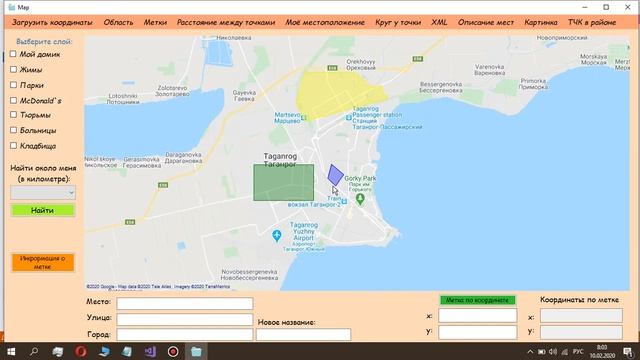Image resolution: width=640 pixels, height=360 pixels.
Task: Click the Map application title bar icon
Action: click(11, 7)
